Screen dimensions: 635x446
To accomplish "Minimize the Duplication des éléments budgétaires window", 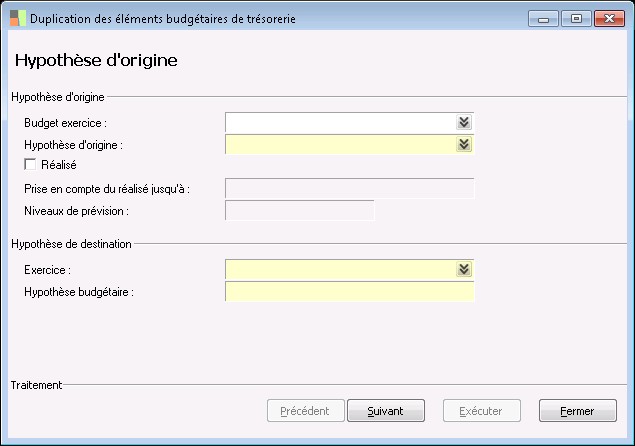I will click(x=545, y=18).
